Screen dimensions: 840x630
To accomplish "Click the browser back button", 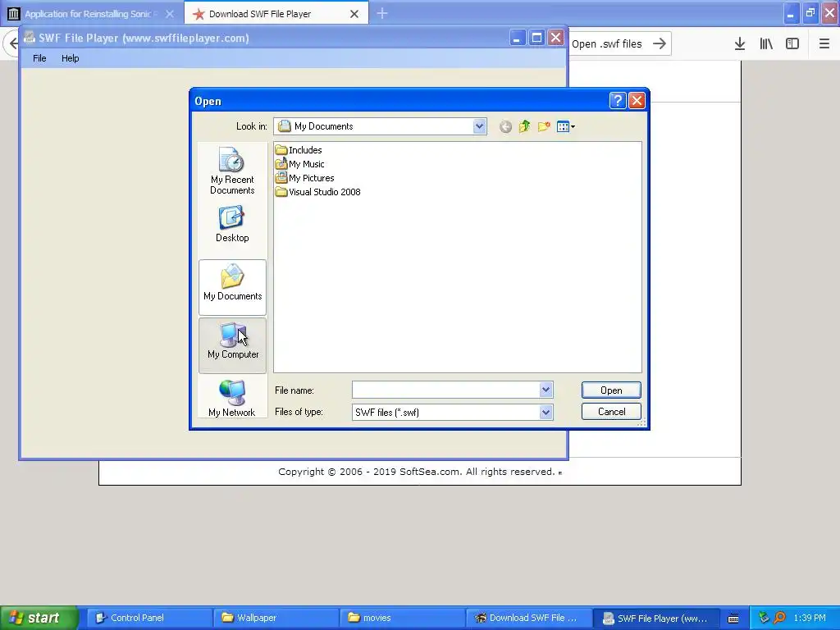I will click(x=13, y=43).
